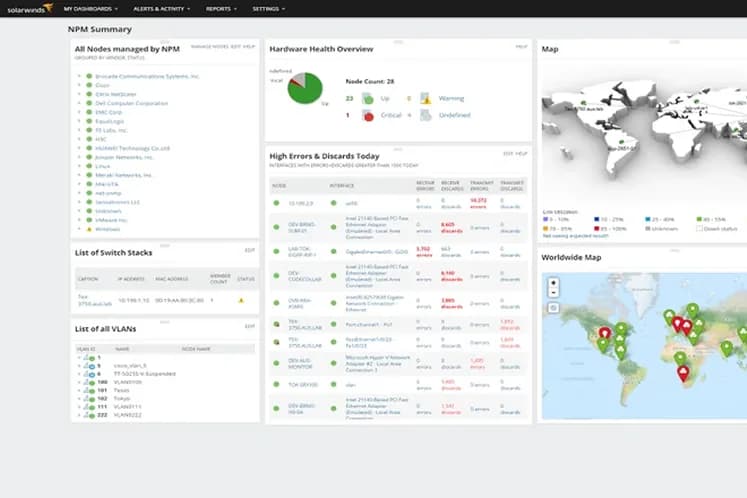The width and height of the screenshot is (747, 498).
Task: Click the Up status icon in Hardware Health
Action: [x=367, y=99]
